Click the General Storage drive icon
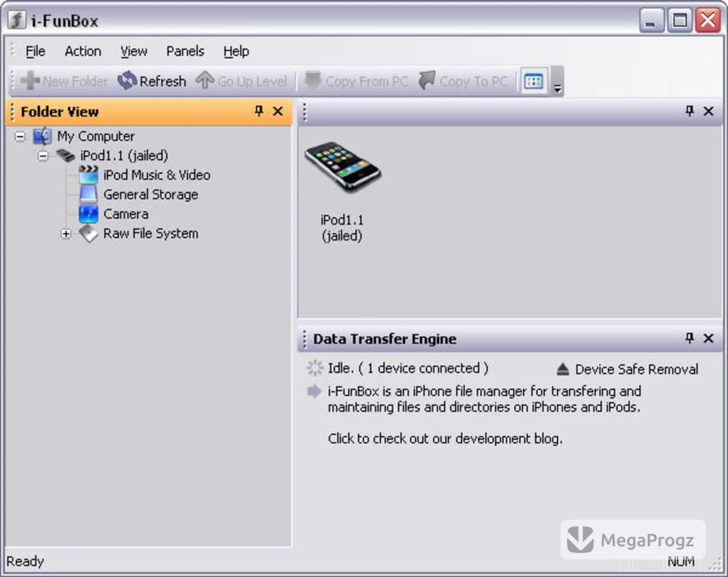 (88, 194)
